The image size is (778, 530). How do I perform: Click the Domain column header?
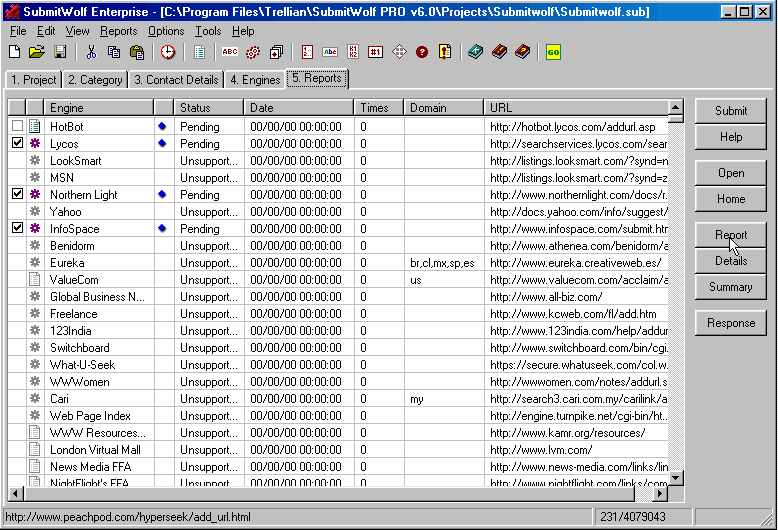pos(444,108)
